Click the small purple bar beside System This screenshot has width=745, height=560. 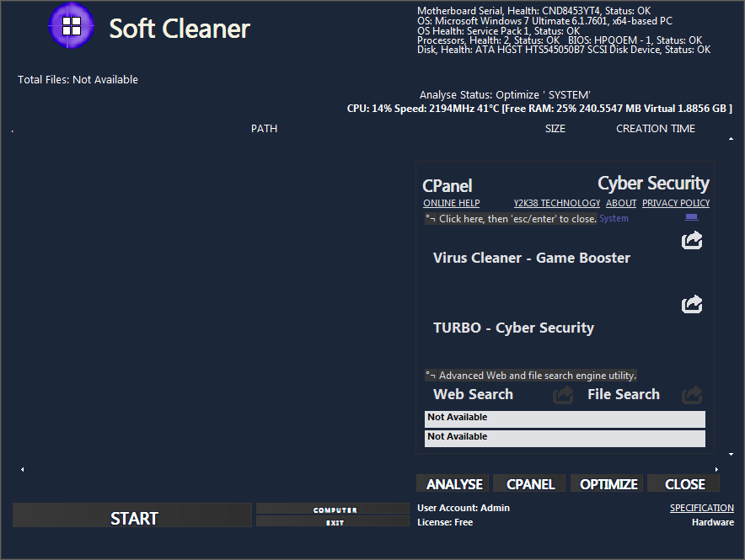click(691, 217)
